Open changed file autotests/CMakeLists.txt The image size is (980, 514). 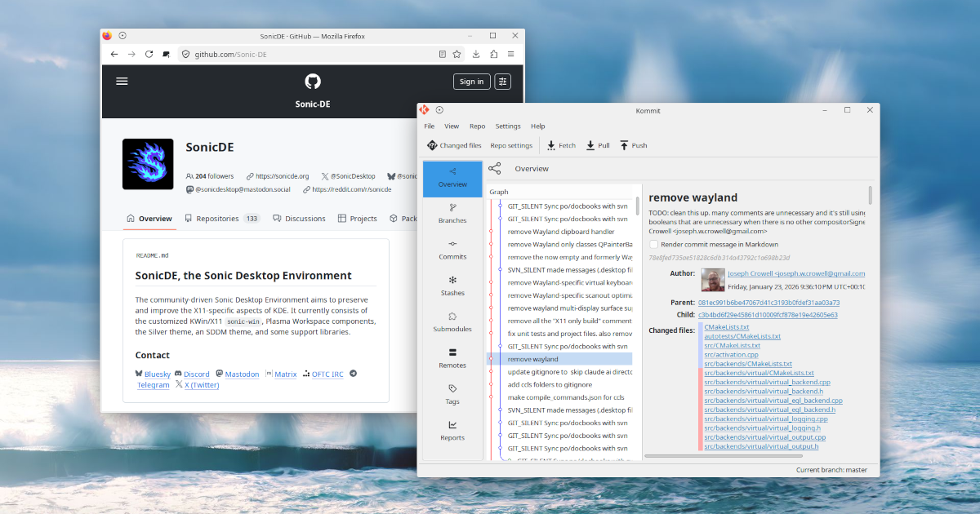pyautogui.click(x=742, y=336)
